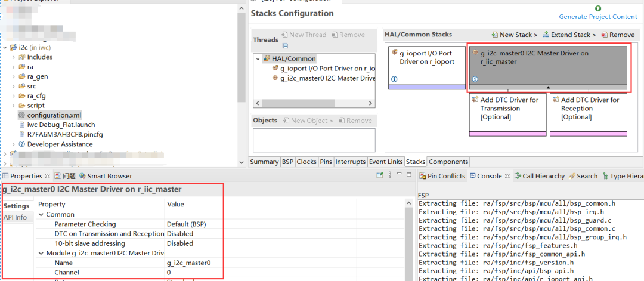Expand the Developer Assistance node

(x=14, y=144)
